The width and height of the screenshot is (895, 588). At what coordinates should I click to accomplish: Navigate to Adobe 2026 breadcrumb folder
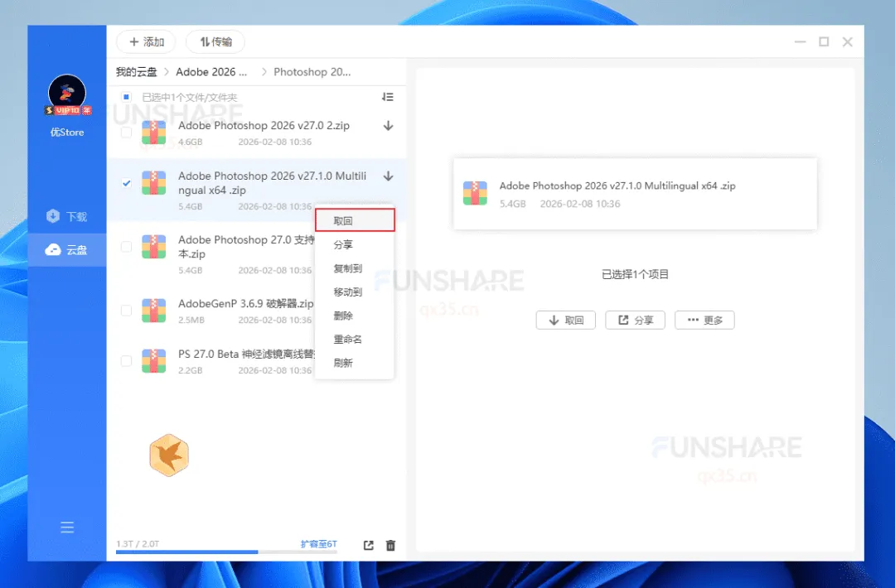coord(211,72)
